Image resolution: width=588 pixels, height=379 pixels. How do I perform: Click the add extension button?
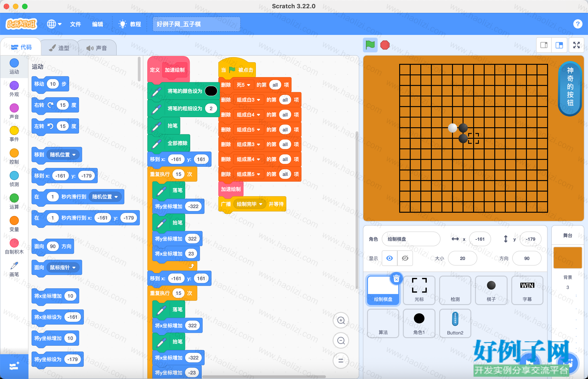14,366
